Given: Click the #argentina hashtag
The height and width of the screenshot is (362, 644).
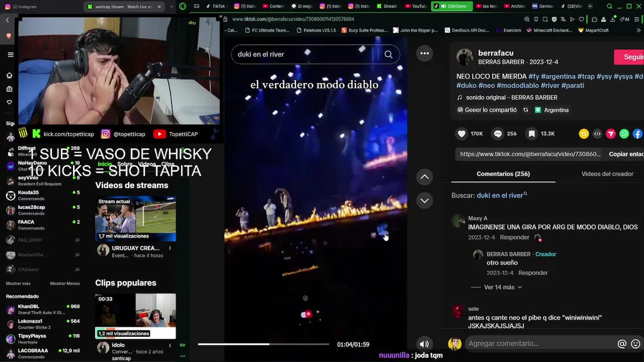Looking at the screenshot, I should pos(558,76).
